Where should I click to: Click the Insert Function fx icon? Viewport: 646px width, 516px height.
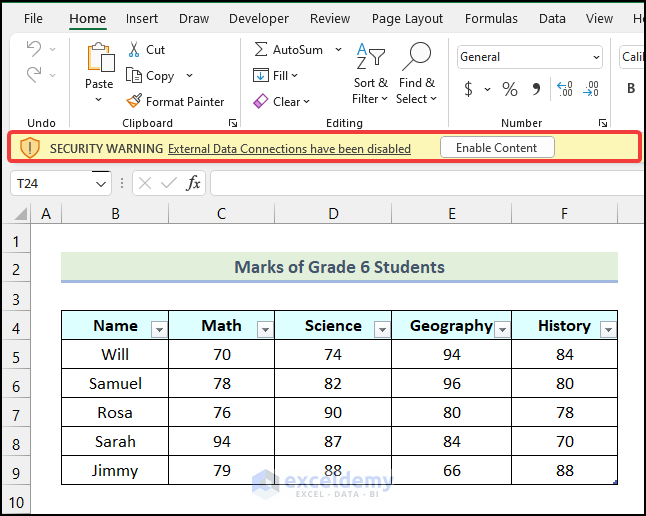(x=193, y=183)
